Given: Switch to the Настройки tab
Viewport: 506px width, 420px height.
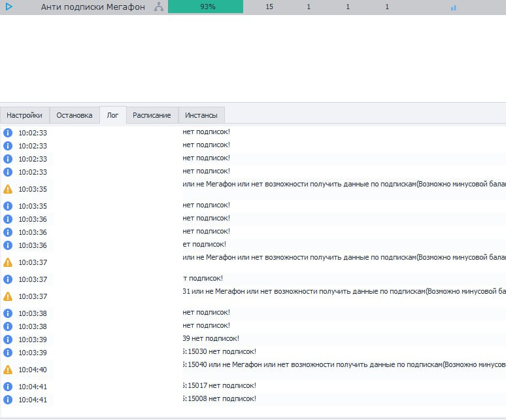Looking at the screenshot, I should pyautogui.click(x=25, y=115).
